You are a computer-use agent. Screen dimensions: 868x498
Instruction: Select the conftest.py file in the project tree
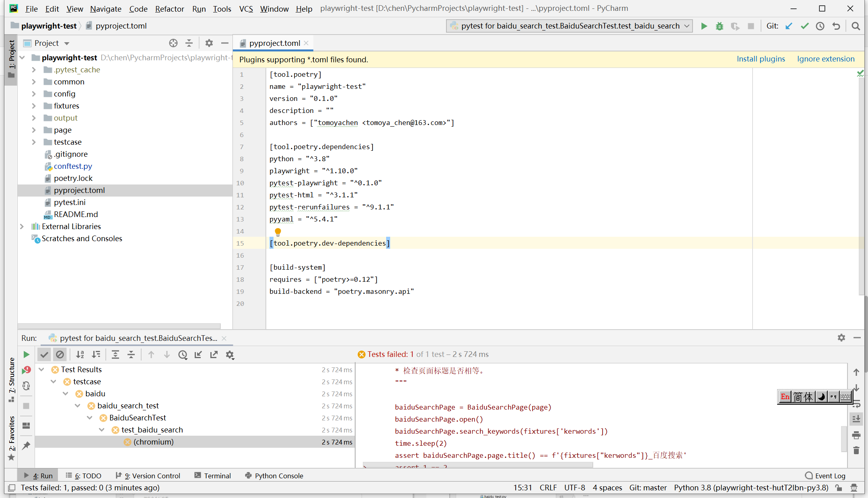pyautogui.click(x=73, y=166)
